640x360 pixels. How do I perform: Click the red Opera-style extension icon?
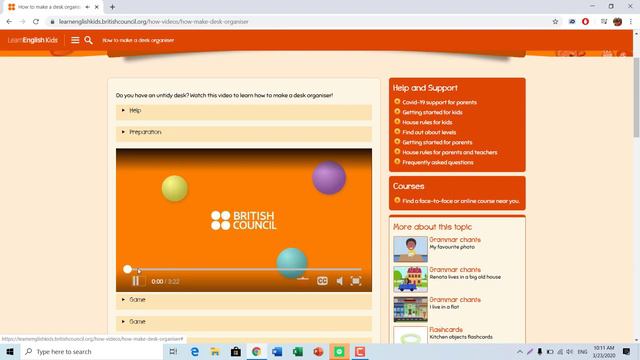pyautogui.click(x=585, y=22)
